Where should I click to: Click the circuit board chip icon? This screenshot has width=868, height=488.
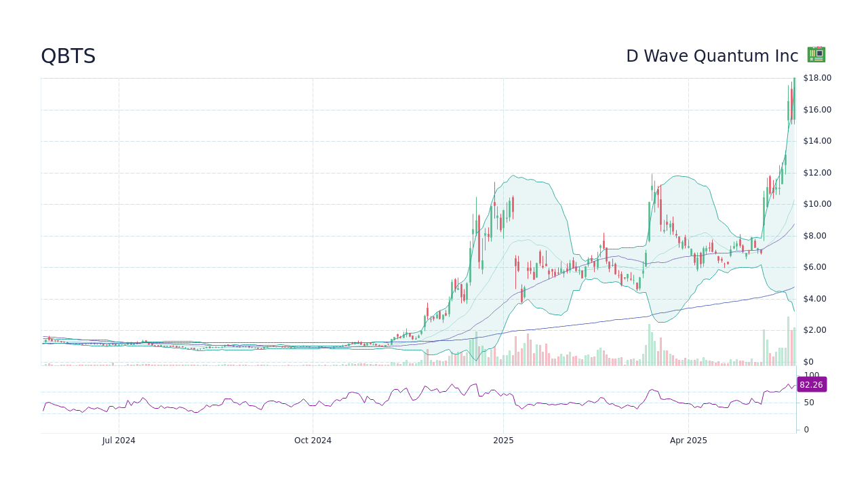click(816, 55)
